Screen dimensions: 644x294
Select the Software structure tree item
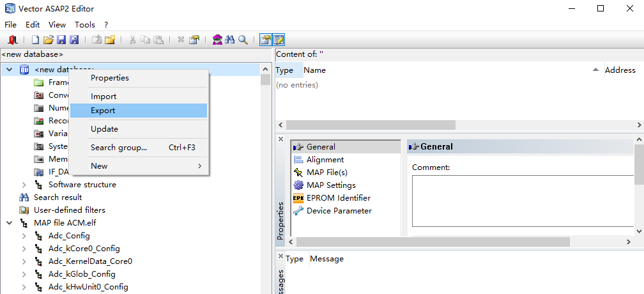click(x=82, y=185)
